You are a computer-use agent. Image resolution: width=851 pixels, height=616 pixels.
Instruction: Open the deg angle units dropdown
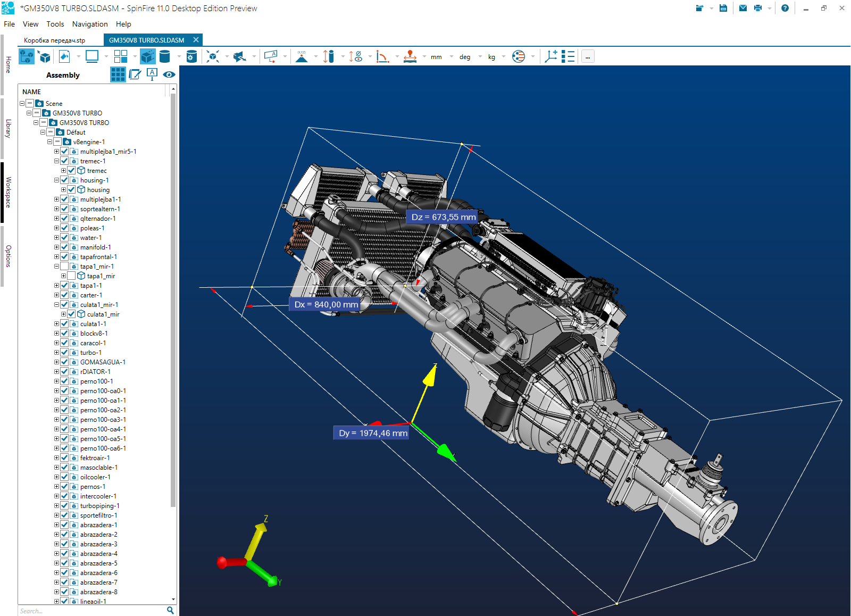tap(480, 56)
